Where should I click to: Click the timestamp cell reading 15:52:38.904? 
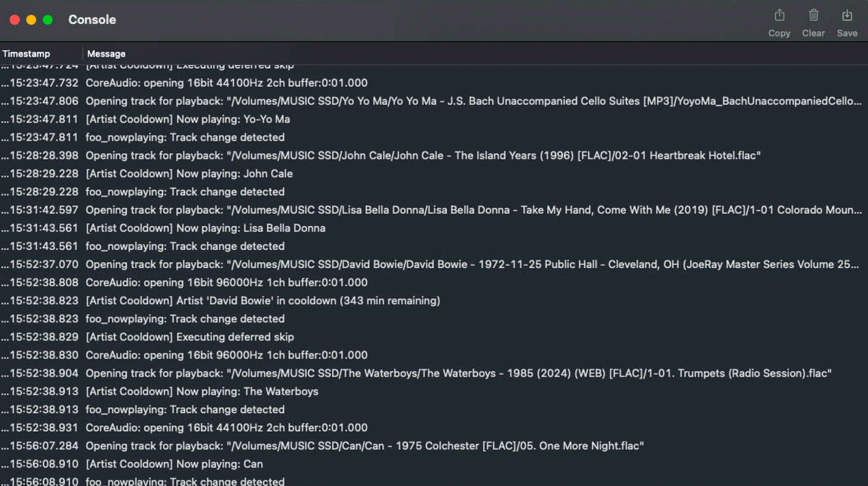click(x=39, y=373)
